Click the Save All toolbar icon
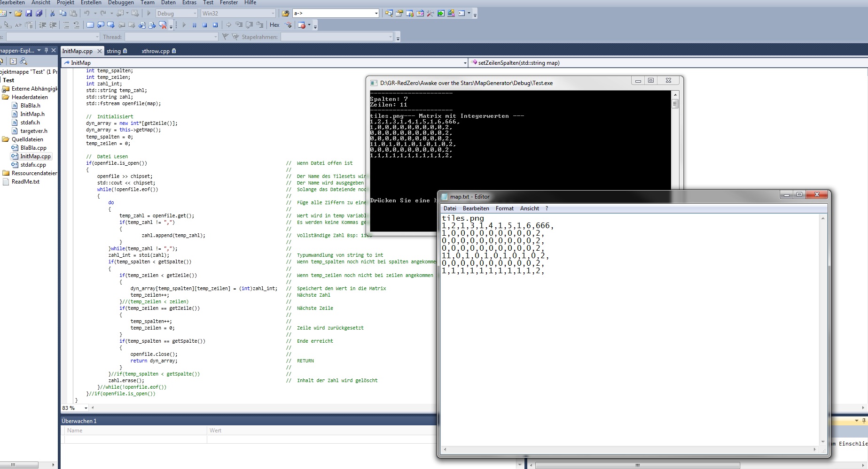The image size is (868, 469). [x=39, y=14]
